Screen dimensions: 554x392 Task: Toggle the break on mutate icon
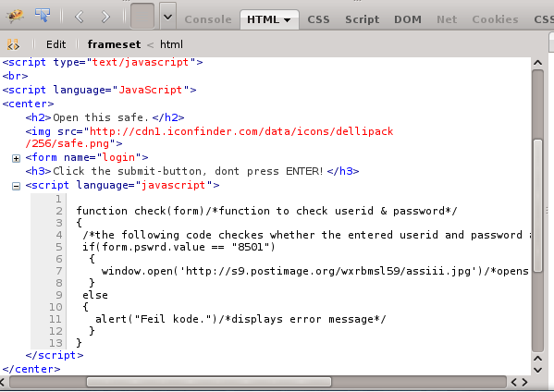point(14,44)
